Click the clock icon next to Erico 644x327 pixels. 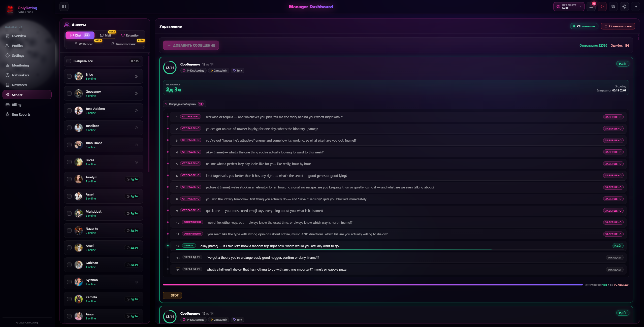tap(136, 76)
